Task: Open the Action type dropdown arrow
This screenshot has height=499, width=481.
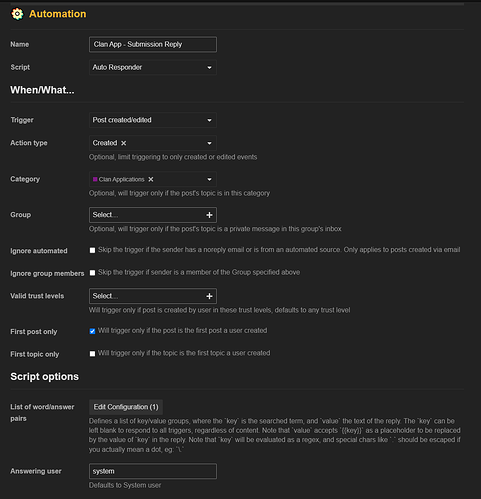Action: click(x=209, y=143)
